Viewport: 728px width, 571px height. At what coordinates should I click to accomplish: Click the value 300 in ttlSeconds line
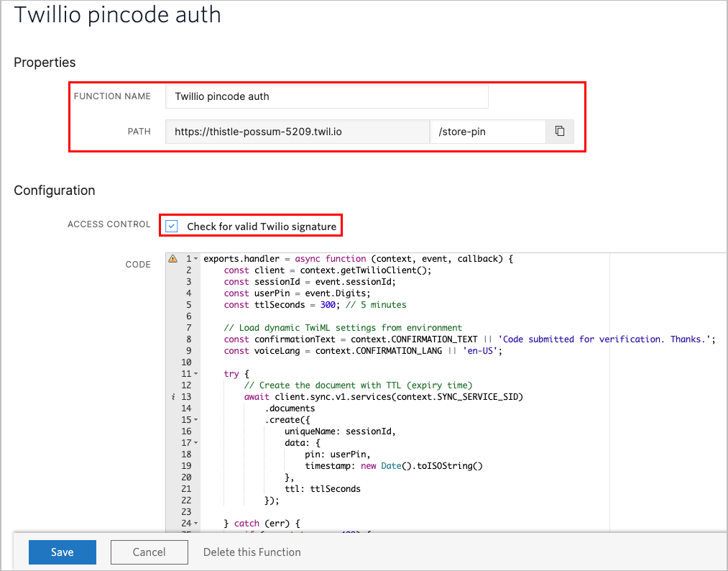tap(328, 305)
